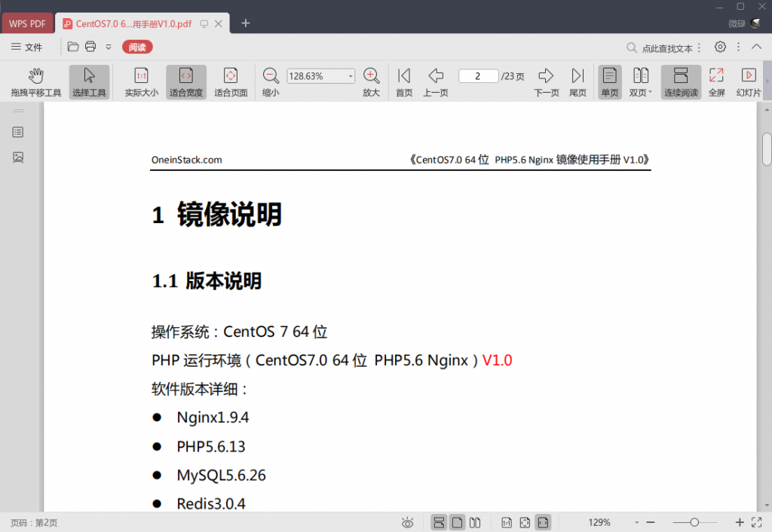Screen dimensions: 772x532
Task: Open the 128.63% zoom dropdown
Action: point(351,76)
